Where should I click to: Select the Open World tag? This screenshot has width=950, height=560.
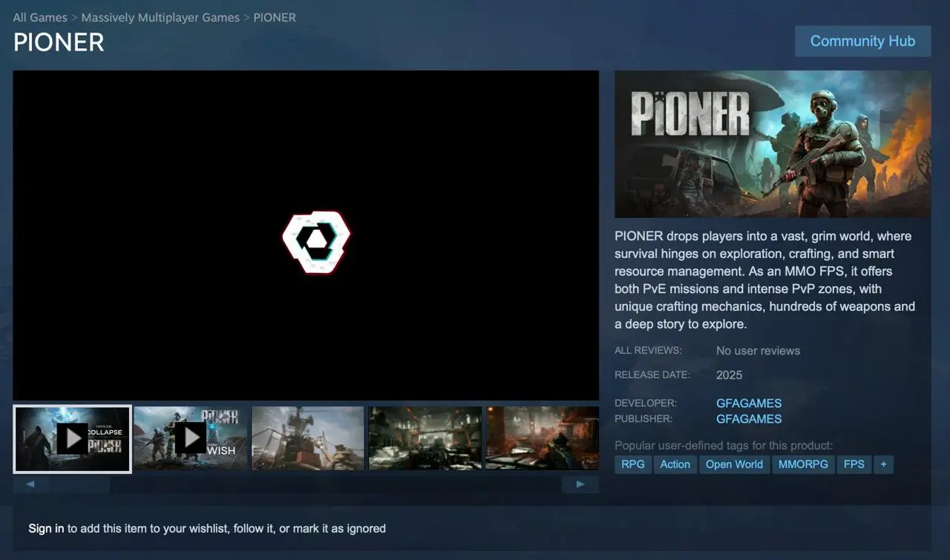(x=734, y=464)
